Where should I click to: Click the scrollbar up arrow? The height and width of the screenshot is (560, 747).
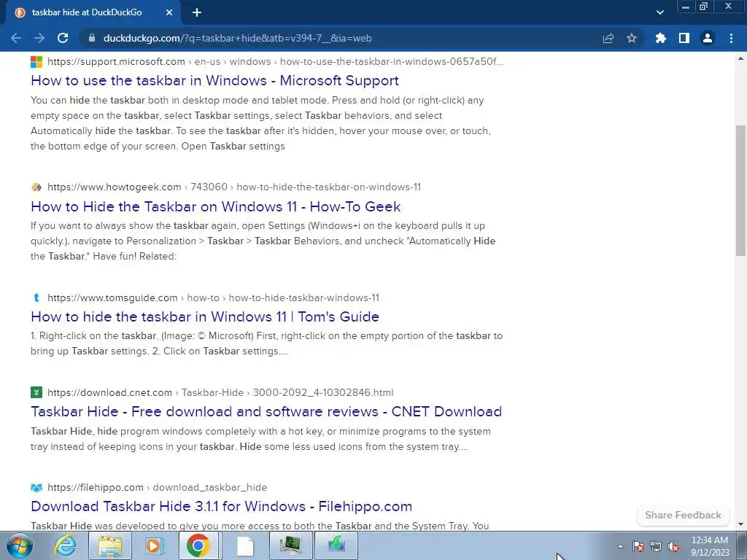click(740, 58)
